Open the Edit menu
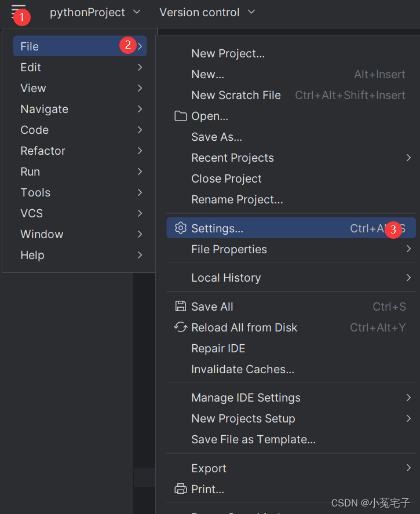Image resolution: width=420 pixels, height=514 pixels. click(31, 67)
